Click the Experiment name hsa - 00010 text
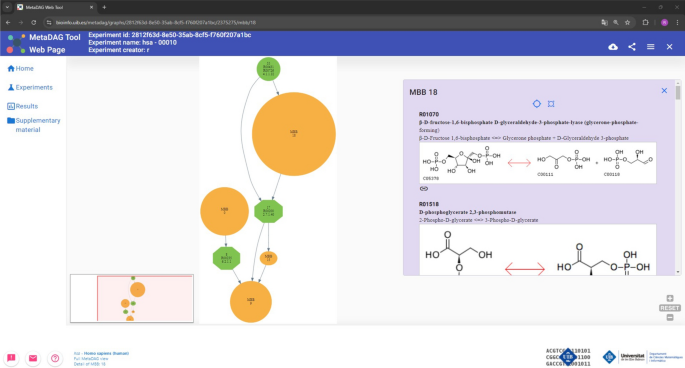Viewport: 685px width, 368px height. coord(132,42)
